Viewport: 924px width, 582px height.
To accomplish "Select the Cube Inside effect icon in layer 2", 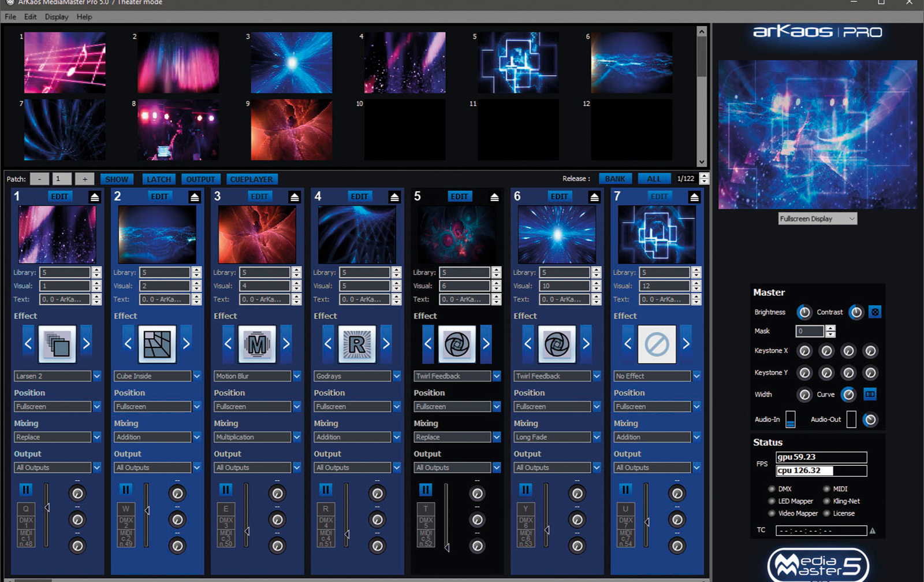I will [157, 344].
